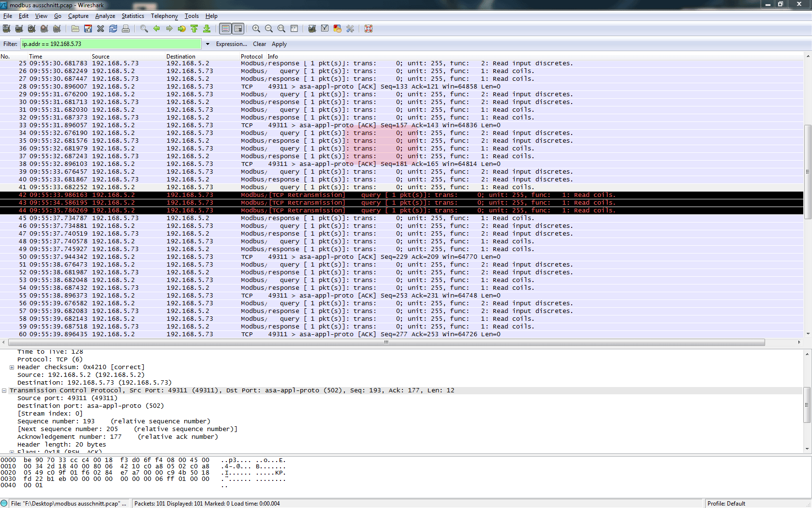Viewport: 812px width, 508px height.
Task: Save this capture file icon
Action: pyautogui.click(x=88, y=29)
